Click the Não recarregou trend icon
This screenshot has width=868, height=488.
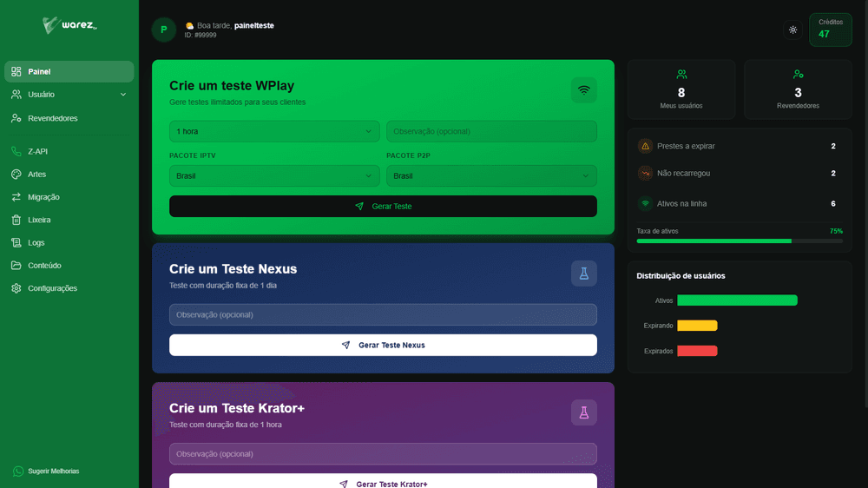645,174
